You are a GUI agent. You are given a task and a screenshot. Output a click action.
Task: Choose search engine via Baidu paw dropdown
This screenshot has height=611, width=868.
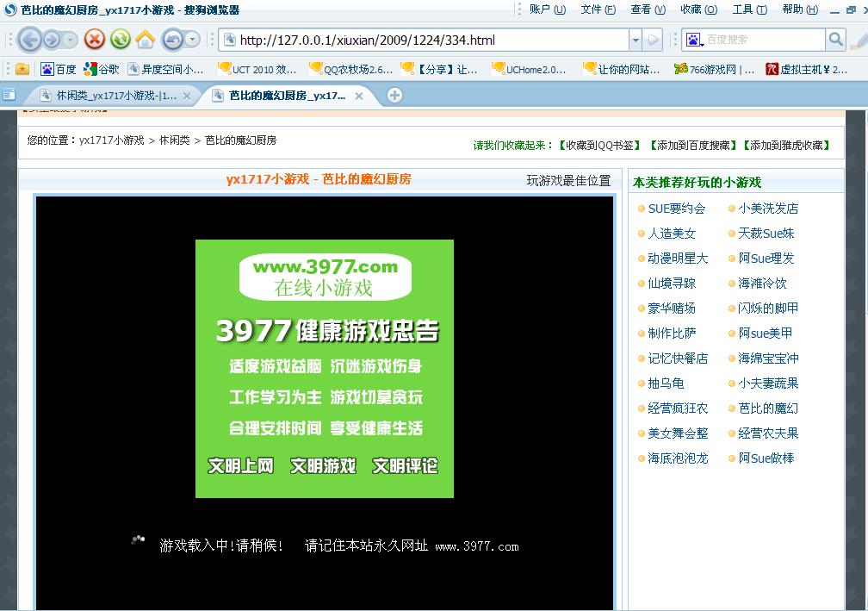(x=694, y=40)
